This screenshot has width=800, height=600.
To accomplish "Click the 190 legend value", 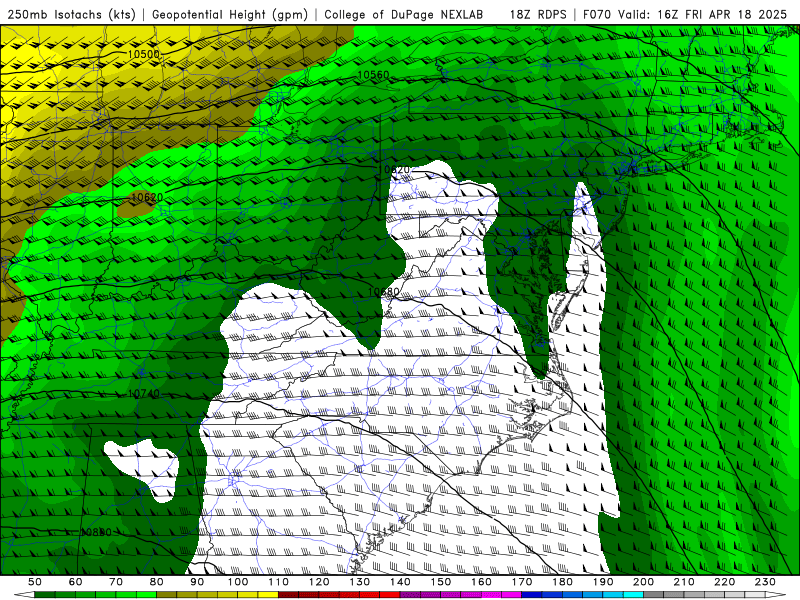I will (603, 582).
